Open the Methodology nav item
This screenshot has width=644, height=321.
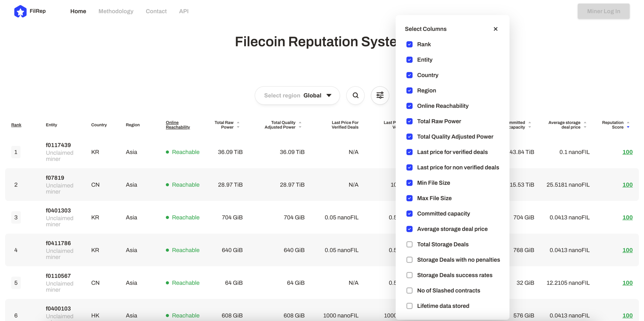pyautogui.click(x=116, y=11)
